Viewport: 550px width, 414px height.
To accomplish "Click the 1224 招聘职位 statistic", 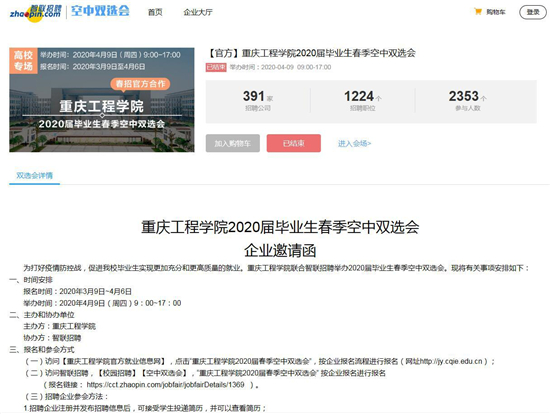I will tap(363, 100).
